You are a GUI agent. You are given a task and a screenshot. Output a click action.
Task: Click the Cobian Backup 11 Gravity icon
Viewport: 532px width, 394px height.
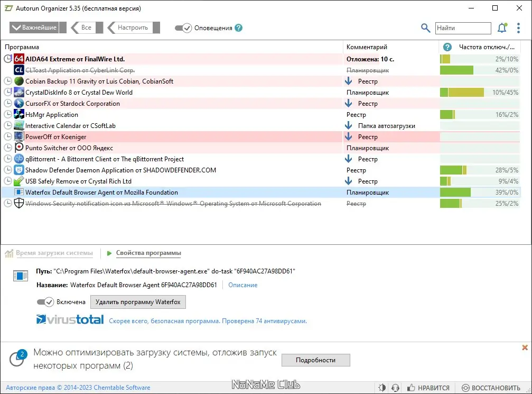pos(18,81)
